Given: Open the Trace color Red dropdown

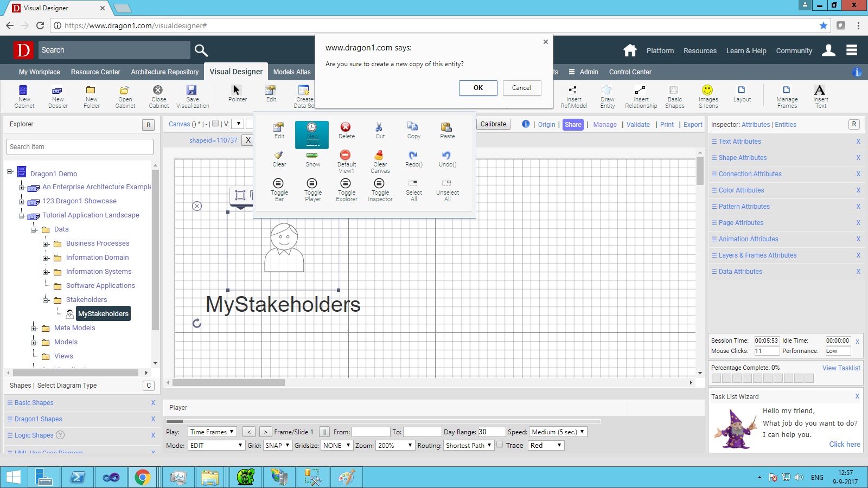Looking at the screenshot, I should click(x=546, y=445).
